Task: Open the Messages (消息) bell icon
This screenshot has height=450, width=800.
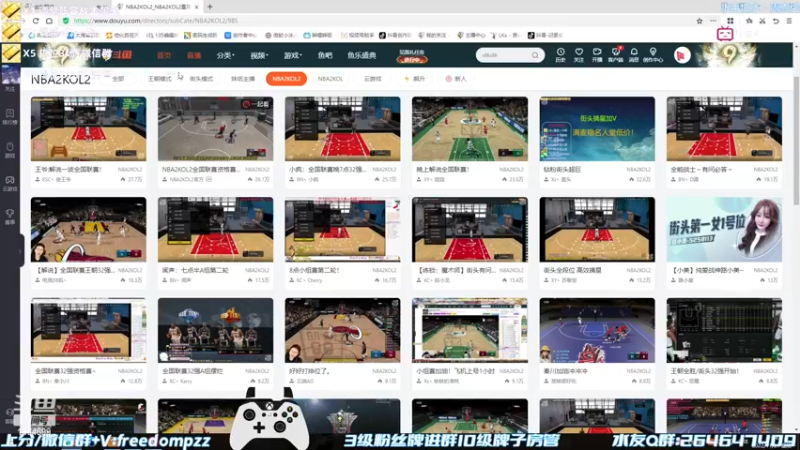Action: [x=634, y=55]
